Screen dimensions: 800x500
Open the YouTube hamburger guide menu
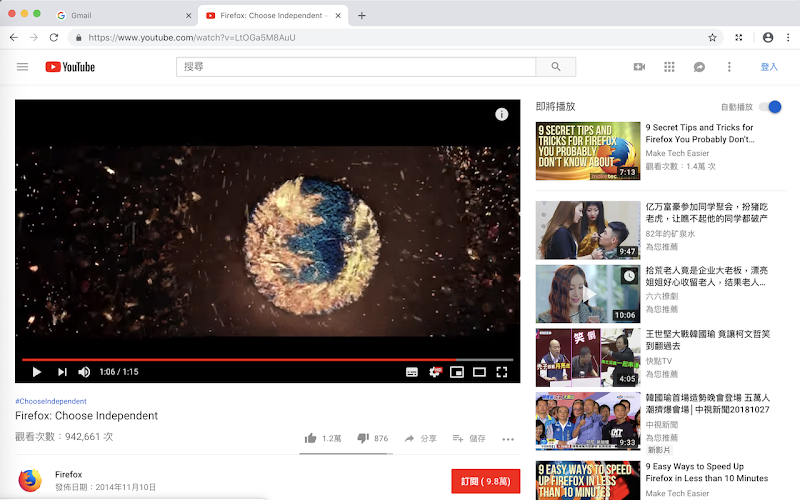(22, 67)
